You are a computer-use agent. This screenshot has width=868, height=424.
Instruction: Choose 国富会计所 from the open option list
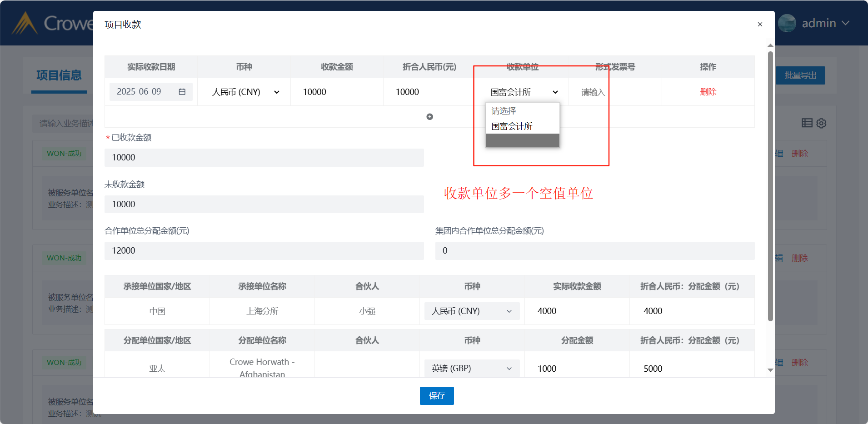[523, 126]
